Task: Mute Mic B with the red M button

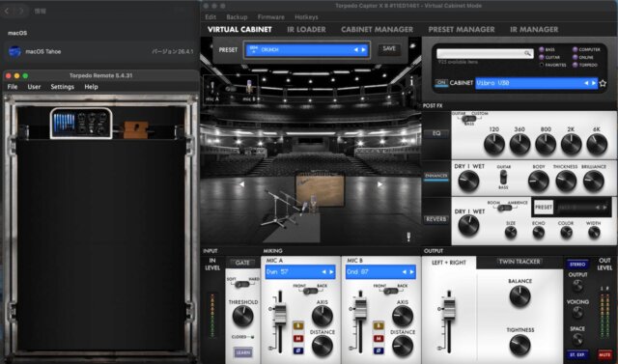Action: click(379, 338)
